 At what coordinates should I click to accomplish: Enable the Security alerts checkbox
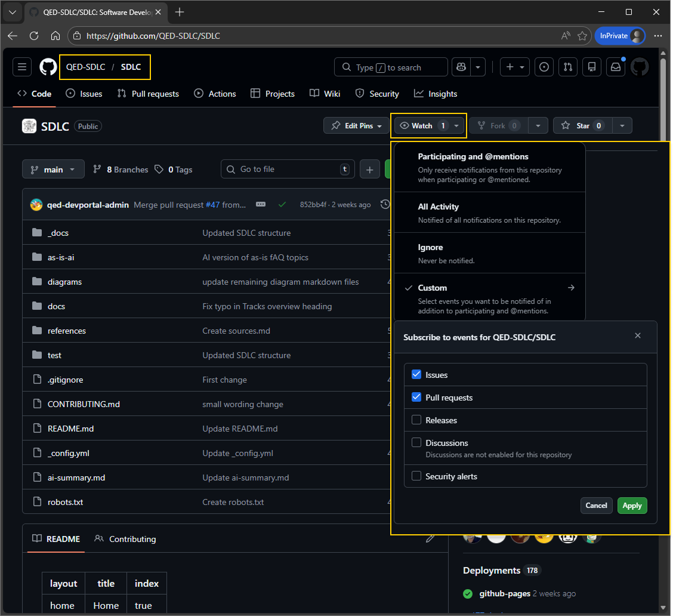click(x=416, y=476)
